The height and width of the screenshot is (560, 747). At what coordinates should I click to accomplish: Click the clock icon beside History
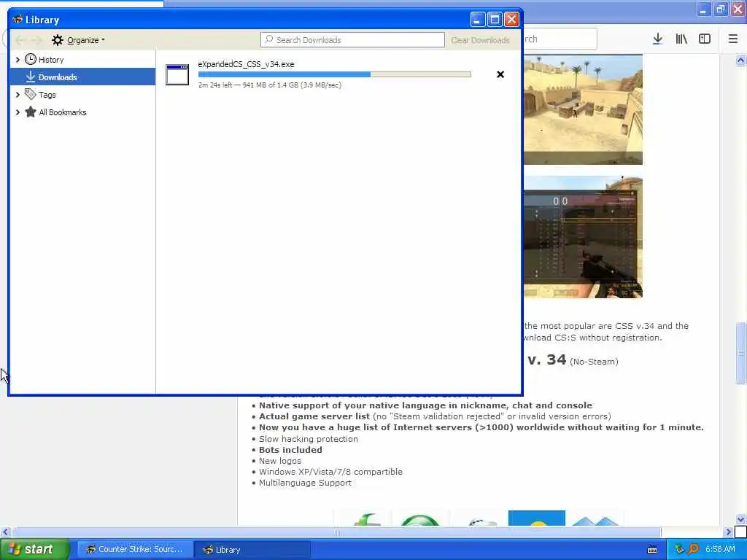point(31,59)
